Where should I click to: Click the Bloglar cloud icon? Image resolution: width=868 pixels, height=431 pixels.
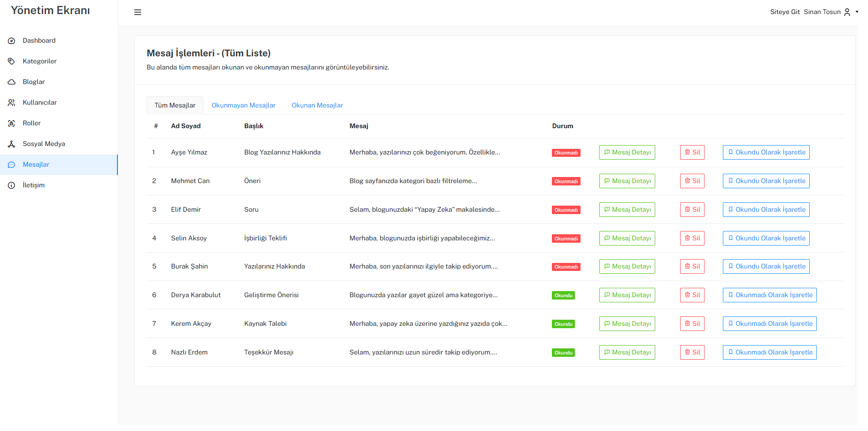point(12,82)
